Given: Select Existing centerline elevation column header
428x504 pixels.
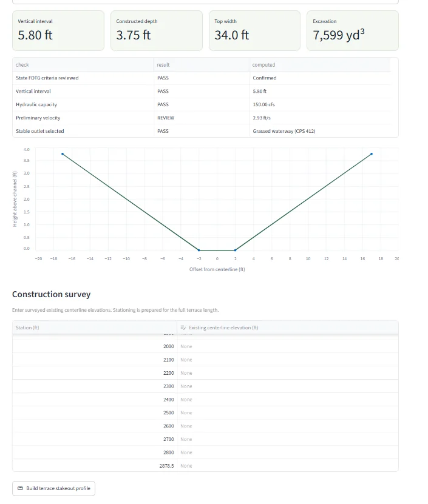Looking at the screenshot, I should 288,328.
